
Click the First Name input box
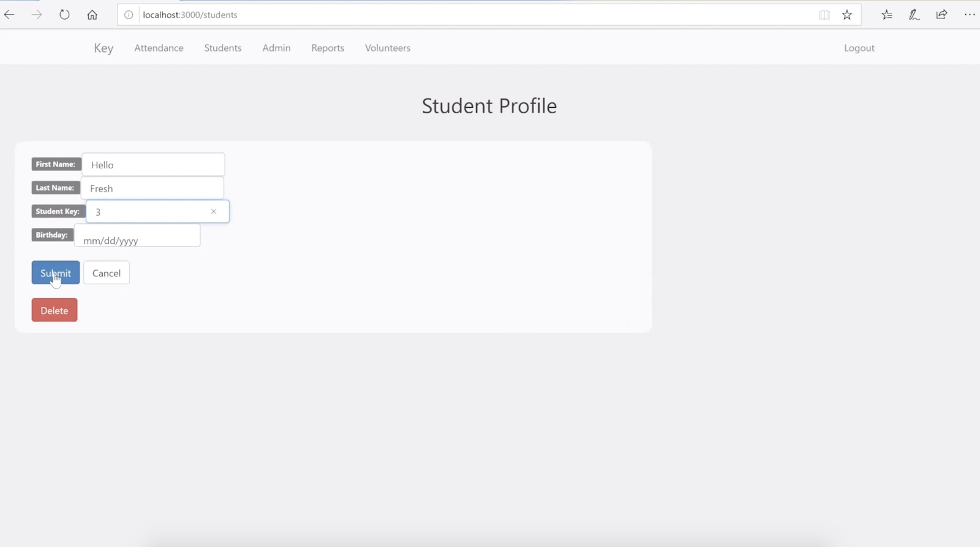coord(153,165)
